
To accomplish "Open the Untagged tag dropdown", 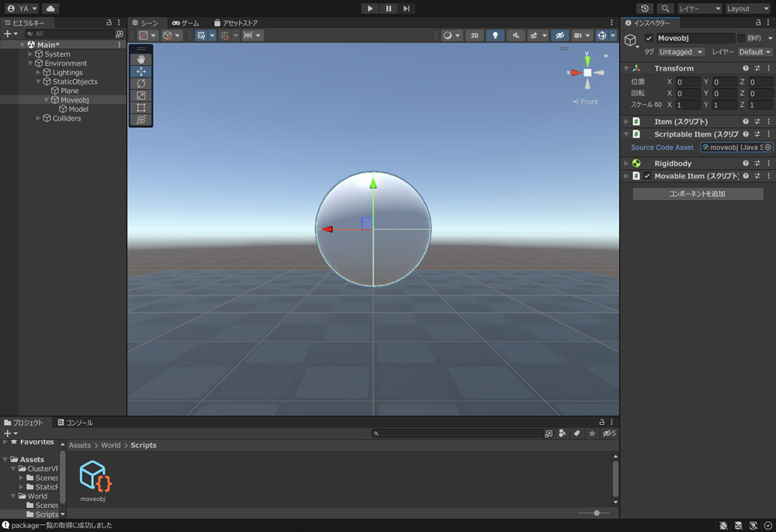I will click(x=681, y=52).
